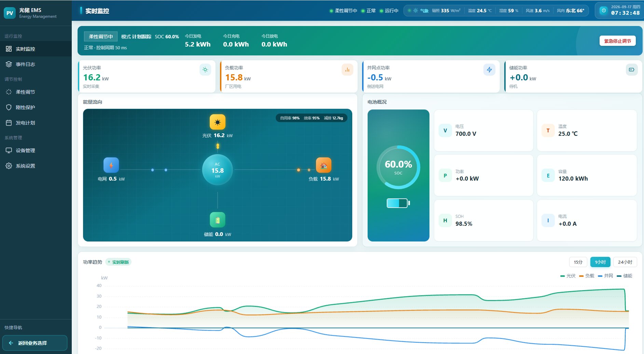Go to 柔性调节 control page
This screenshot has height=354, width=644.
(36, 92)
